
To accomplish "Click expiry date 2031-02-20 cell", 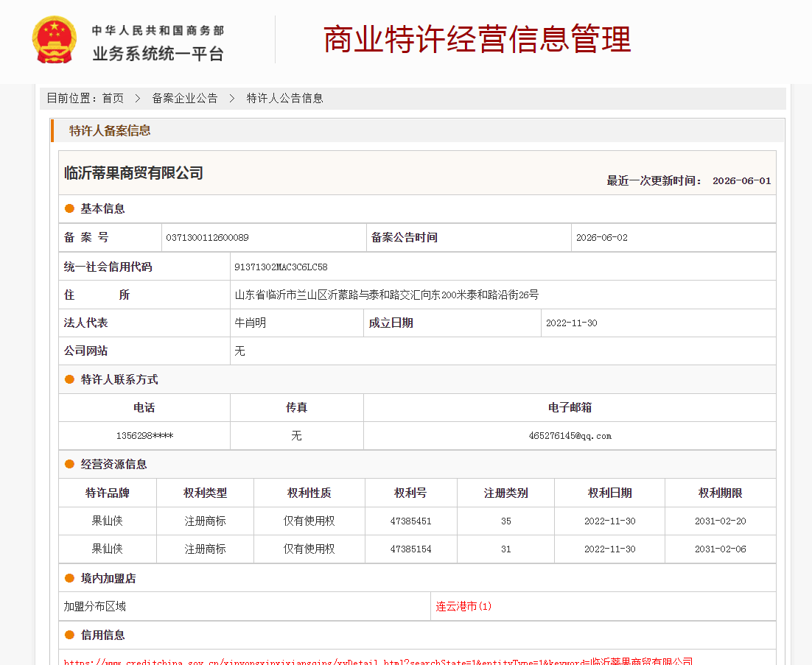I will click(721, 521).
